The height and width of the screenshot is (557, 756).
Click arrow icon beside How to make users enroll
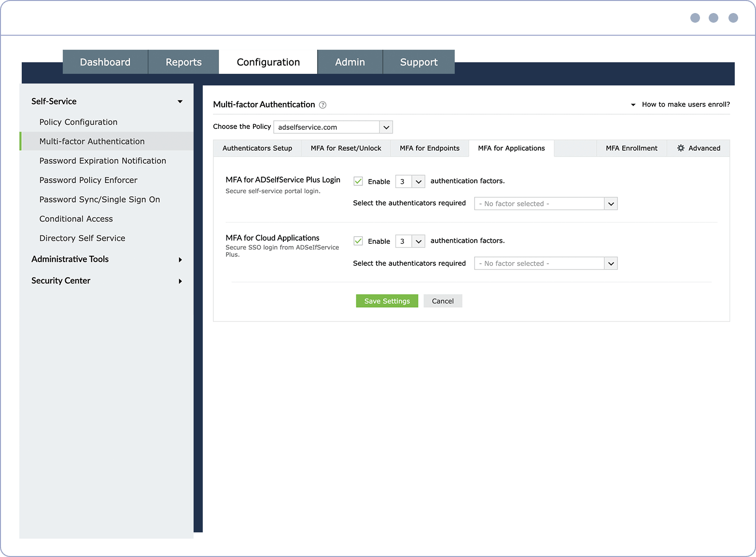633,105
